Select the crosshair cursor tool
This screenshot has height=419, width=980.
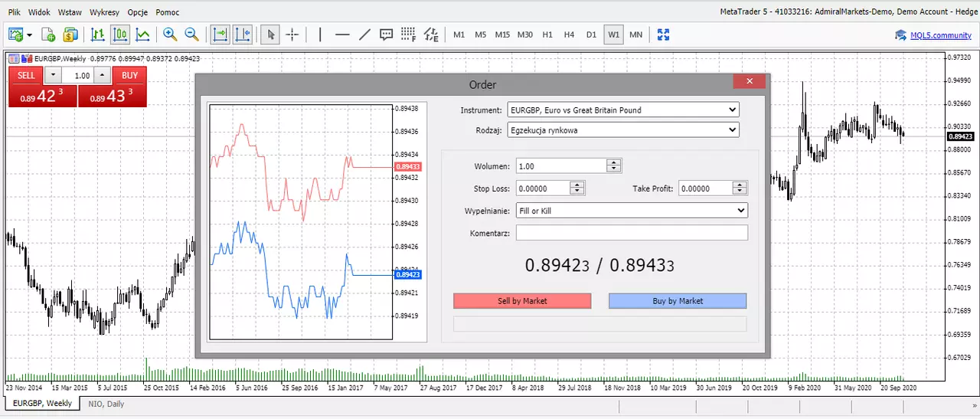point(292,34)
